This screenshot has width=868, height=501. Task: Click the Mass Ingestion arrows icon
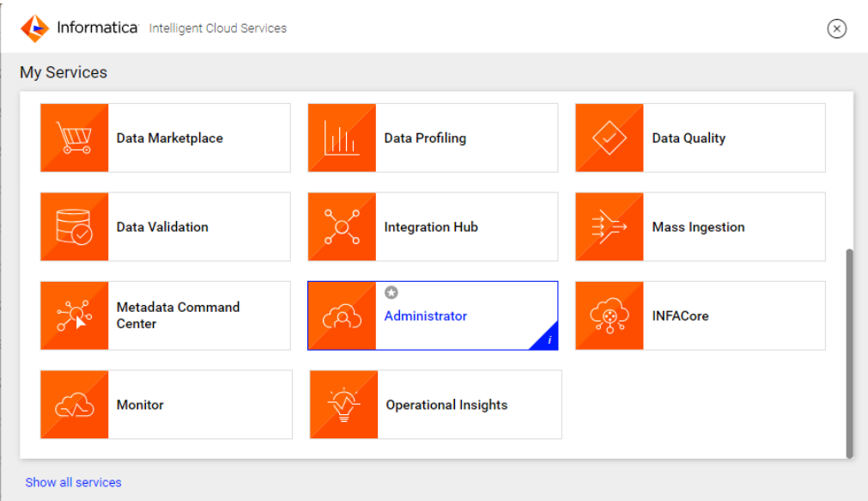point(610,227)
